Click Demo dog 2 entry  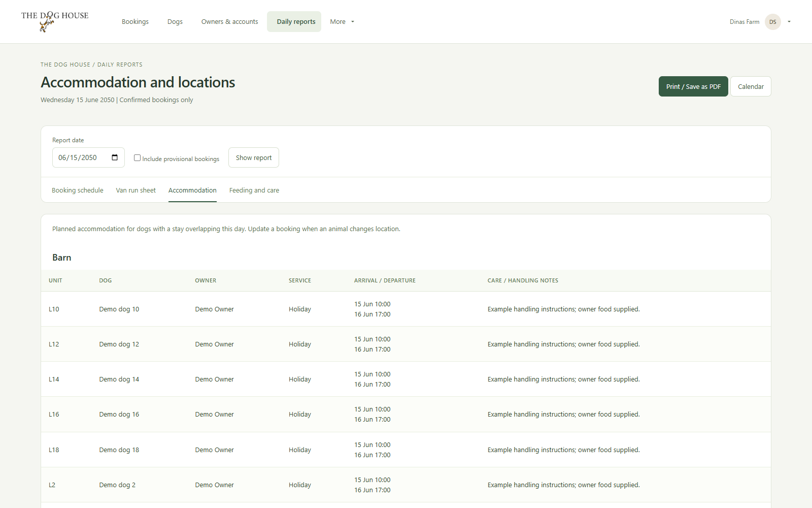click(x=117, y=485)
